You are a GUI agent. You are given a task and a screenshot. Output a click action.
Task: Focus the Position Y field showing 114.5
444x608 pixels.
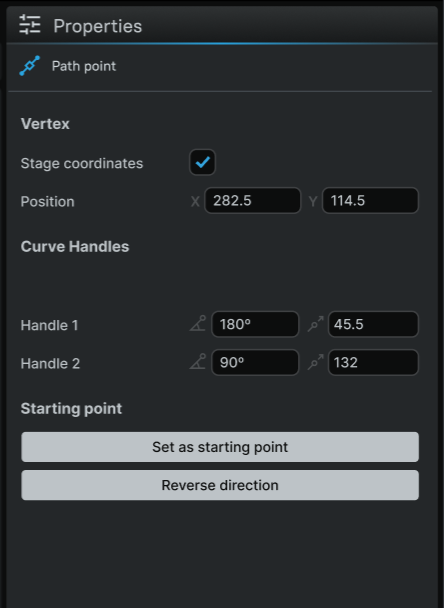tap(370, 200)
